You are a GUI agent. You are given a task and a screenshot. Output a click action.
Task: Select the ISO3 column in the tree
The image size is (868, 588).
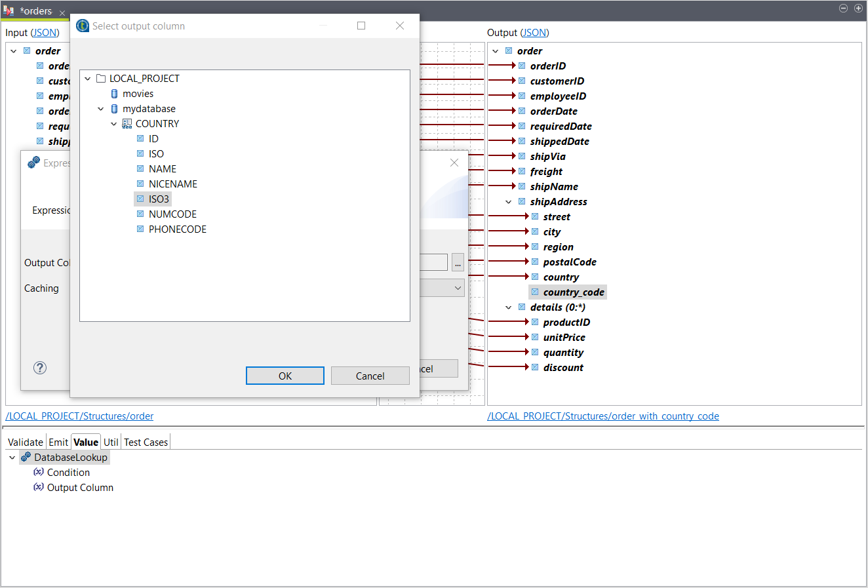[159, 199]
